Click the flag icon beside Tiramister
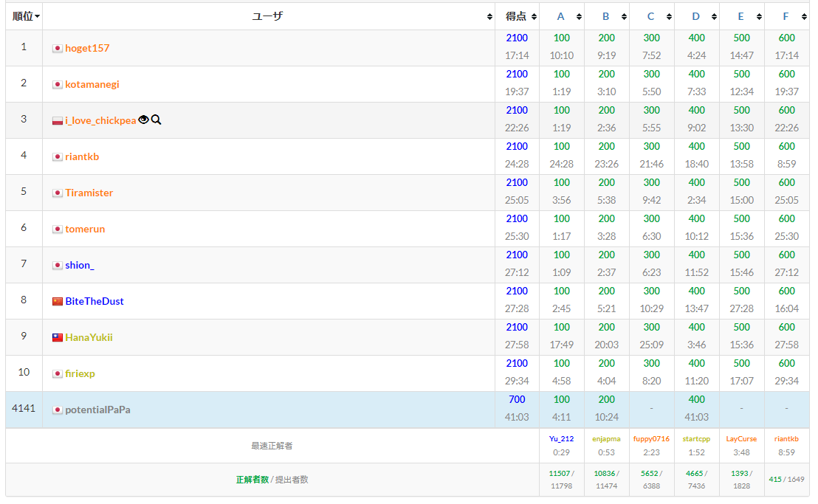This screenshot has width=818, height=504. pos(58,193)
